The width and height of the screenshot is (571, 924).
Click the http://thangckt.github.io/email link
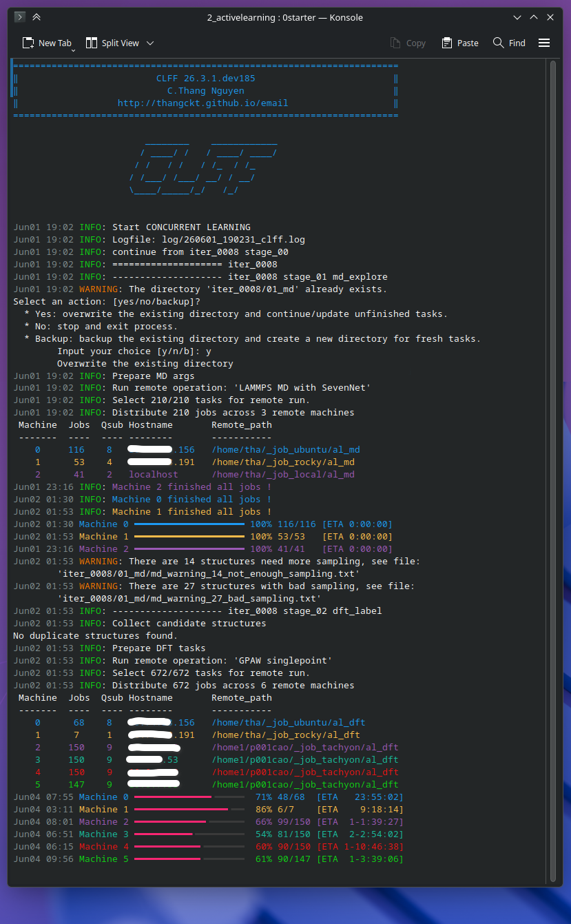203,103
